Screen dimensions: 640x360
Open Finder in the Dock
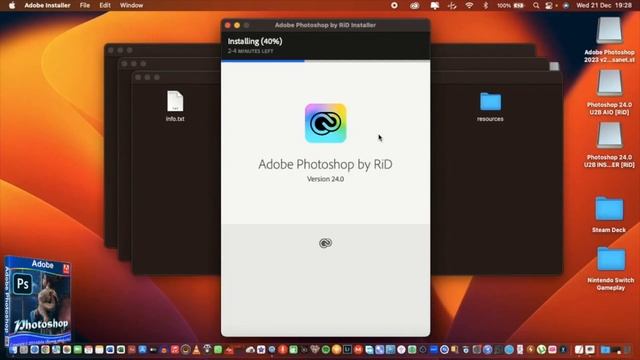pos(13,350)
